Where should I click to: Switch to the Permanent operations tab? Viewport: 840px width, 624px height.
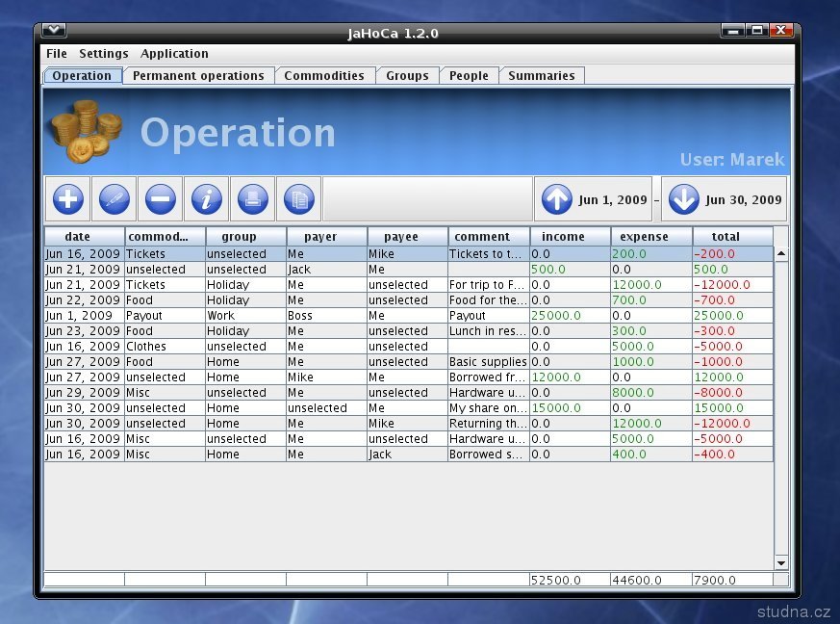tap(198, 76)
